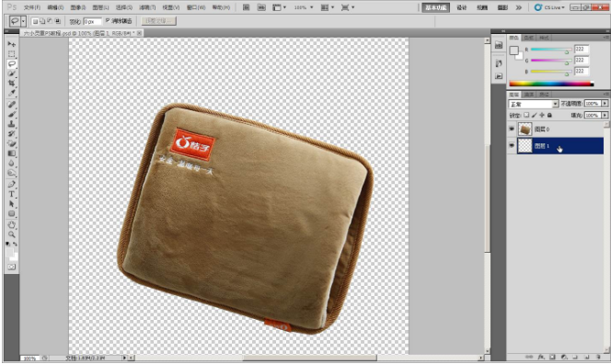Open the Lasso tool preset picker arrow
The height and width of the screenshot is (364, 611).
point(23,21)
